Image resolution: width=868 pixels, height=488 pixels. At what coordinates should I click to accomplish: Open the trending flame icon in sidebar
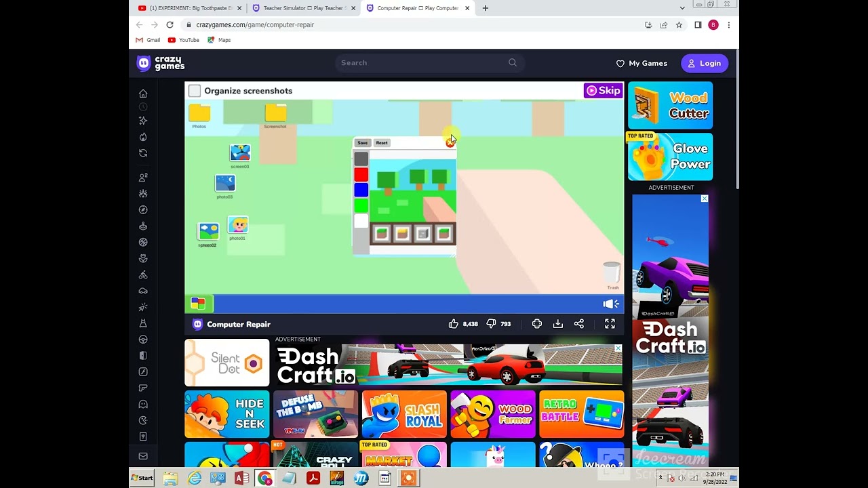point(143,137)
